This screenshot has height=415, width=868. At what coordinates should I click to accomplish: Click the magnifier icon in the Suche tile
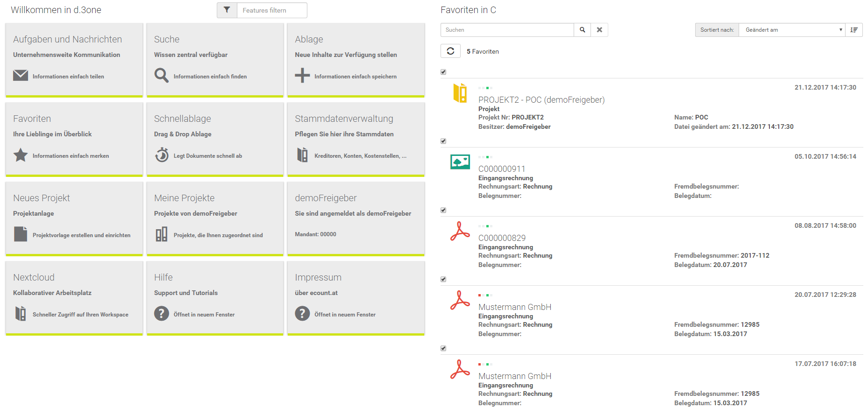[162, 75]
